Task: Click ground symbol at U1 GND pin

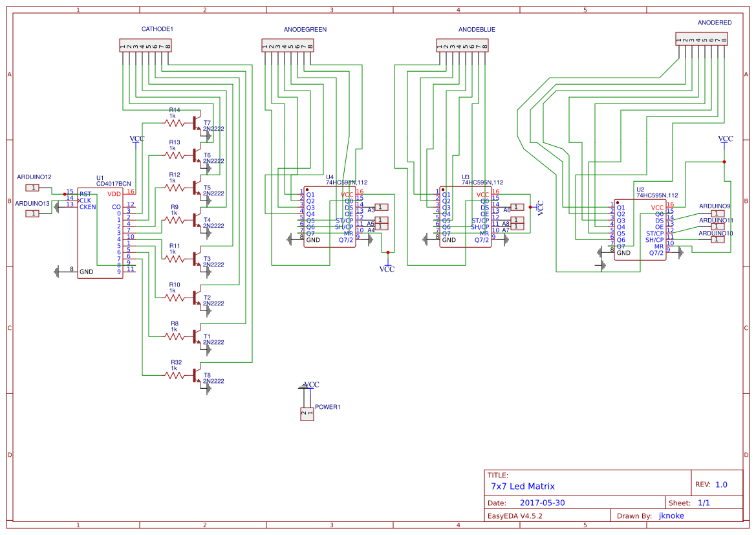Action: 58,272
